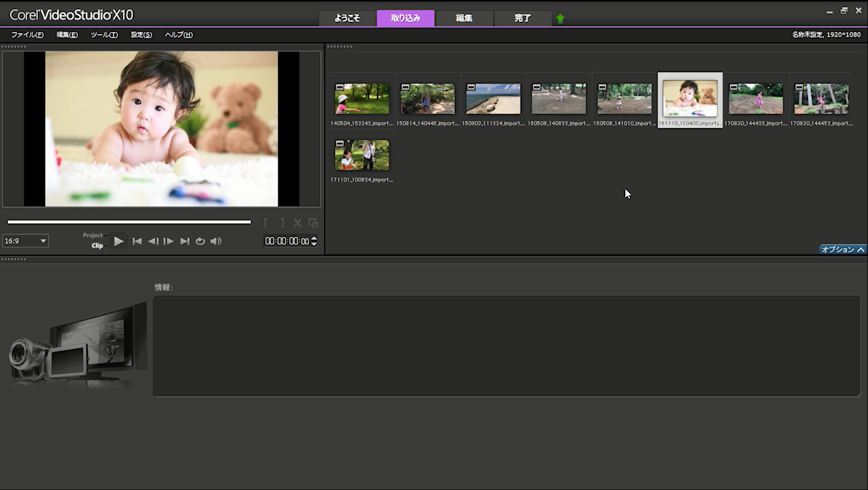This screenshot has width=868, height=490.
Task: Open the 完了 tab
Action: tap(522, 18)
